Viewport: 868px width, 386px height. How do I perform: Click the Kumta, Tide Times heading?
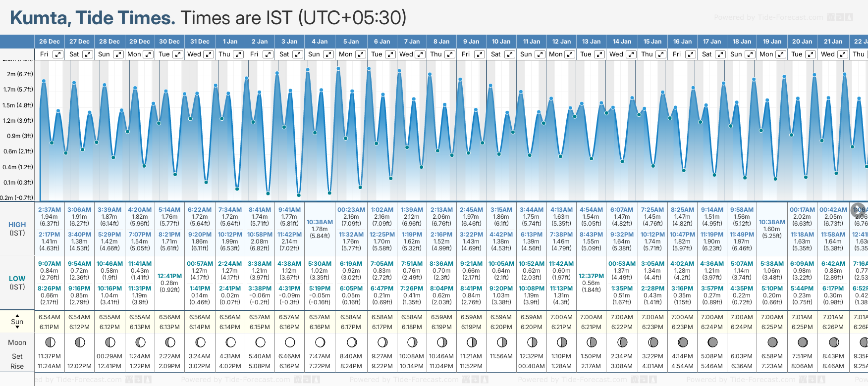point(93,18)
